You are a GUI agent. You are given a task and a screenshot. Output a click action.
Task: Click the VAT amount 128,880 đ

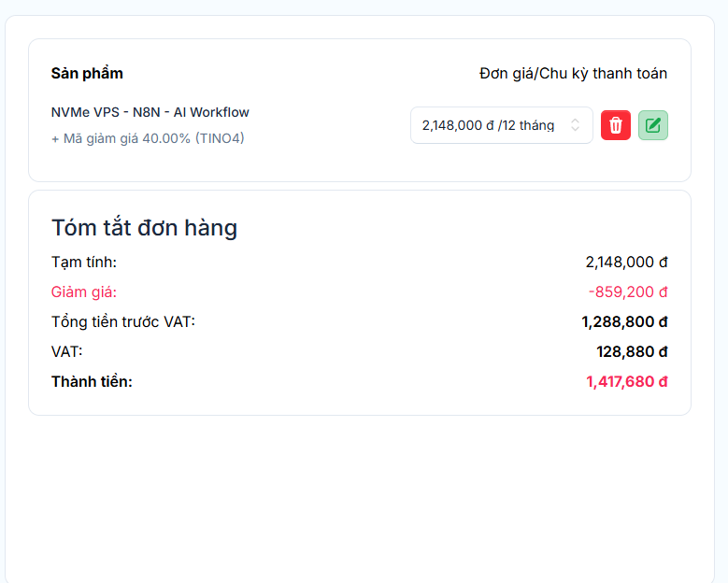click(632, 351)
